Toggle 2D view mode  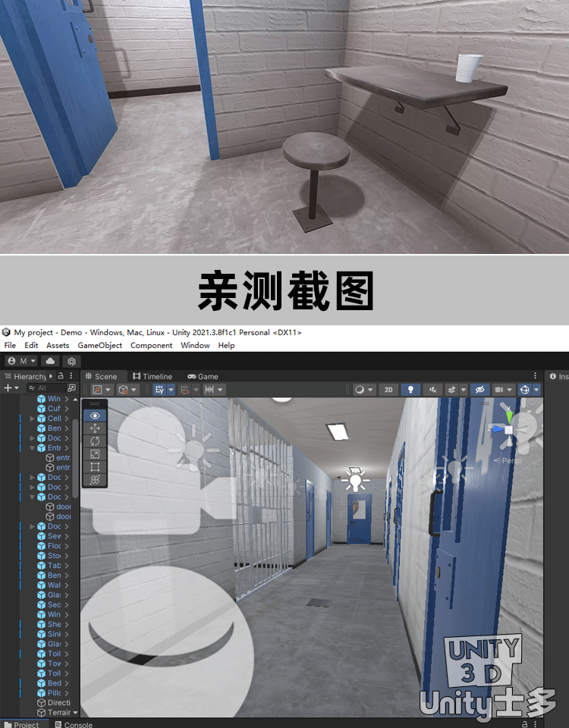tap(388, 390)
